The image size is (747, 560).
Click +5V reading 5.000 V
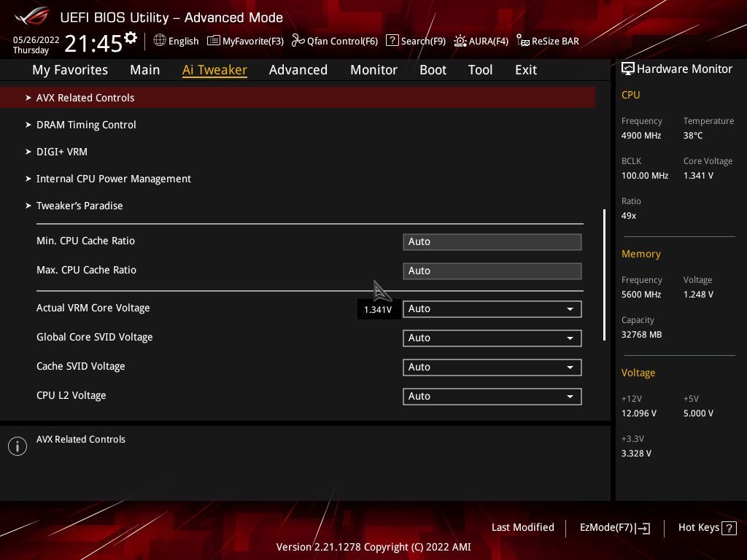pos(698,413)
